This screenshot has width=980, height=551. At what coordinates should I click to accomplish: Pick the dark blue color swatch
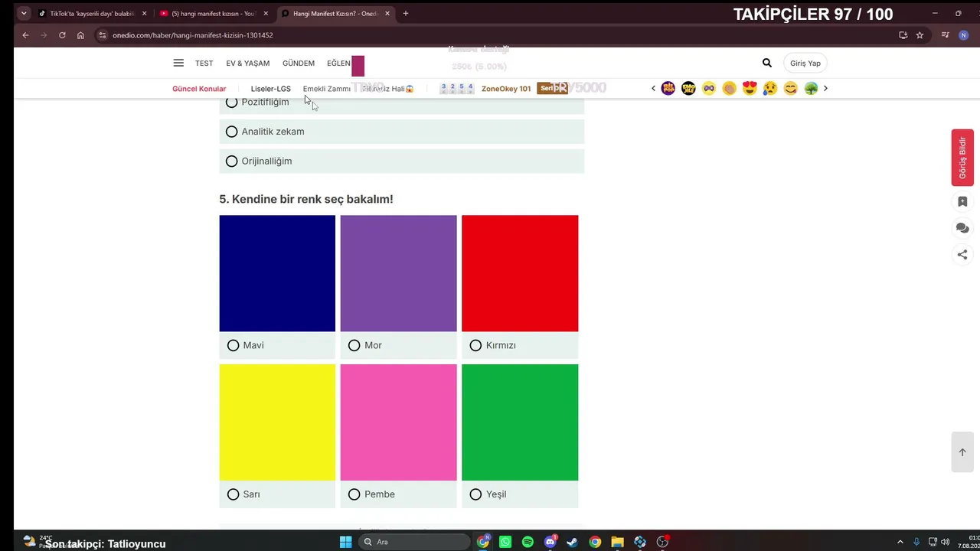[x=277, y=273]
